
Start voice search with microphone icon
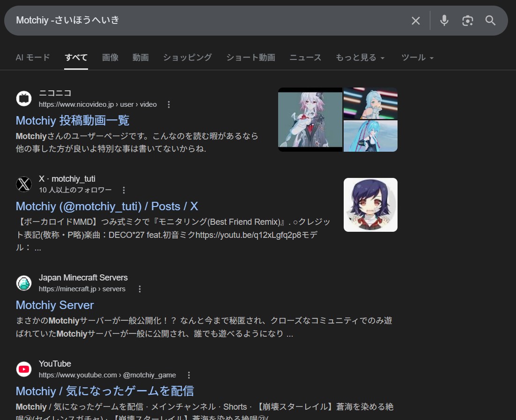[x=444, y=21]
